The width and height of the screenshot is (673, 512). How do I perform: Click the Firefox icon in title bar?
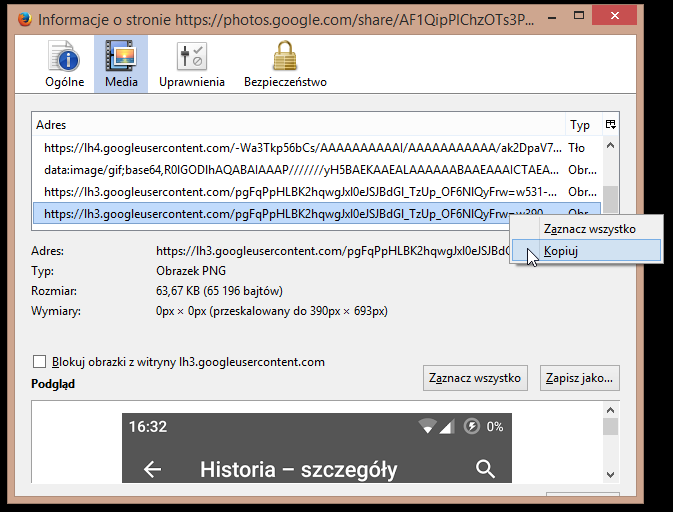22,19
